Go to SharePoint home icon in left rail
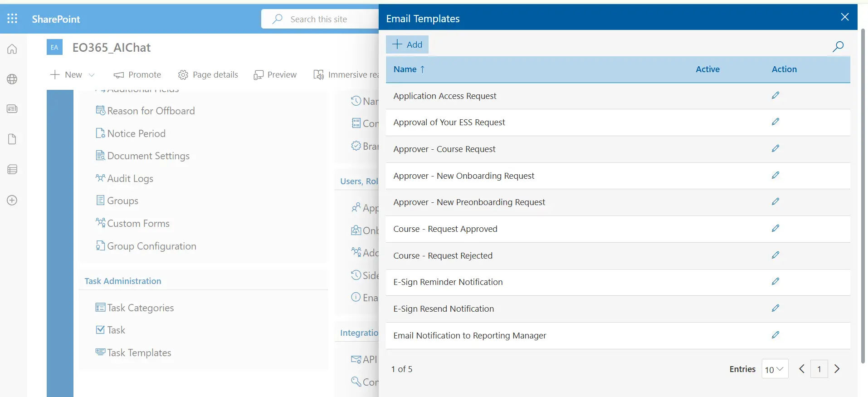This screenshot has height=397, width=868. point(12,49)
